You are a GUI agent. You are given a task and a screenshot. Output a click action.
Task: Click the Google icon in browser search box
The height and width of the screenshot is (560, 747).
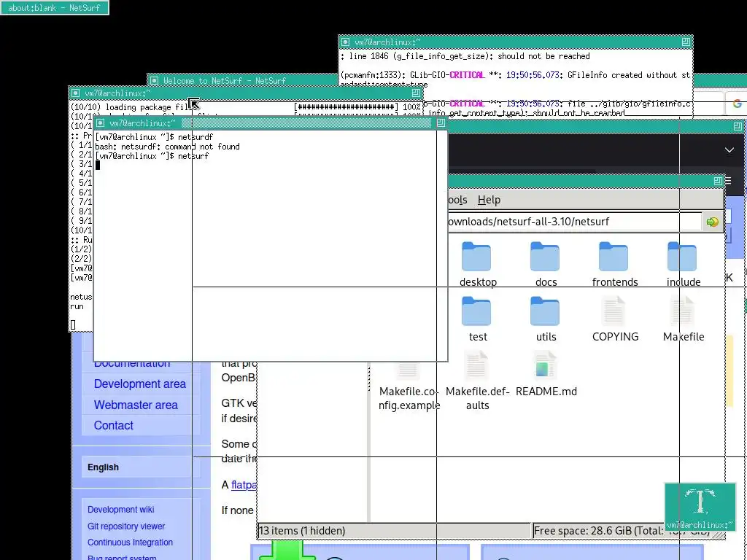[x=737, y=104]
